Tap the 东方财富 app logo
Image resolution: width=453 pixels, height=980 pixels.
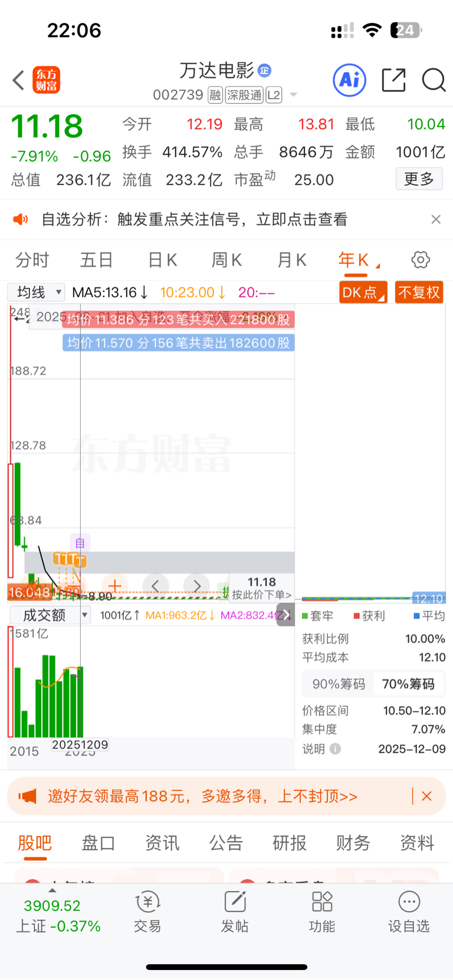(x=46, y=80)
